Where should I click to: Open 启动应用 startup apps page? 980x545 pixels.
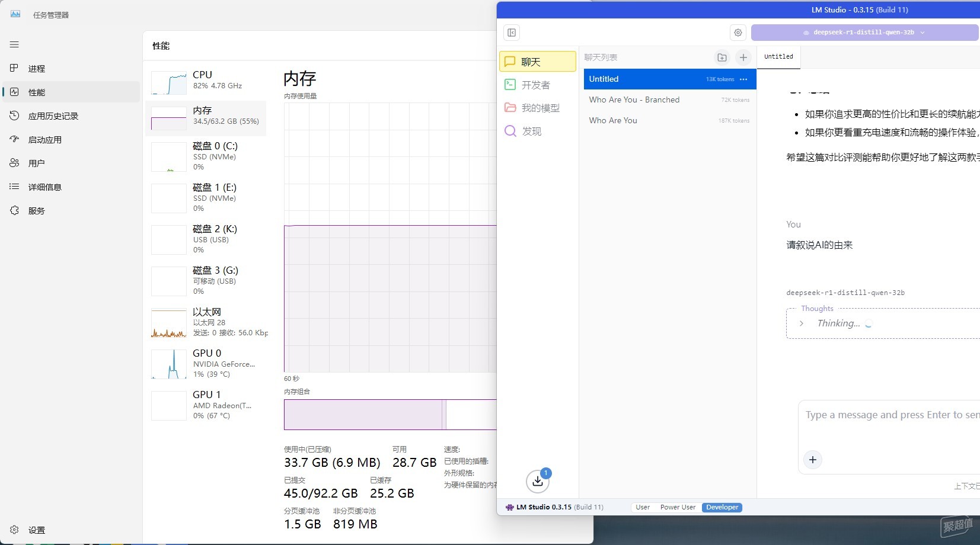(x=71, y=140)
